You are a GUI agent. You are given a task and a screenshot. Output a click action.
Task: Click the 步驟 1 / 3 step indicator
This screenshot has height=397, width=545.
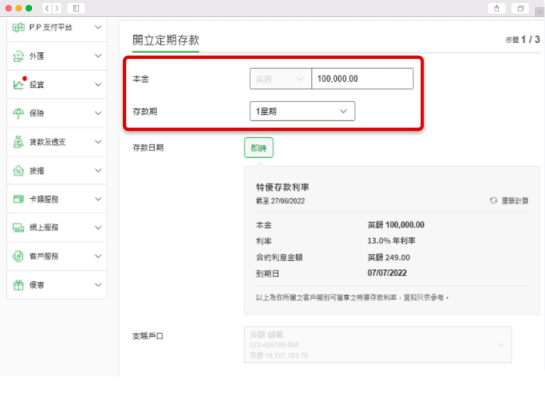(x=523, y=40)
